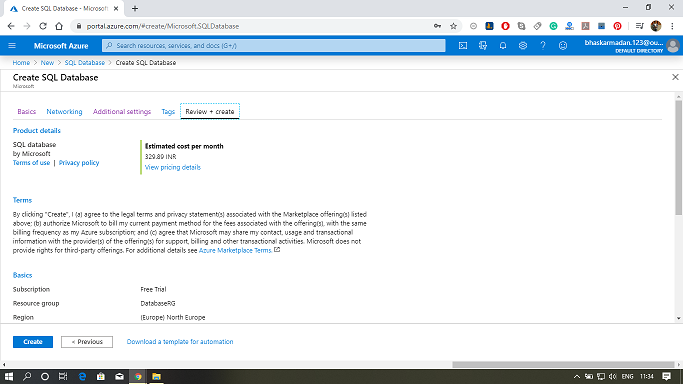Close the Create SQL Database blade

[675, 77]
